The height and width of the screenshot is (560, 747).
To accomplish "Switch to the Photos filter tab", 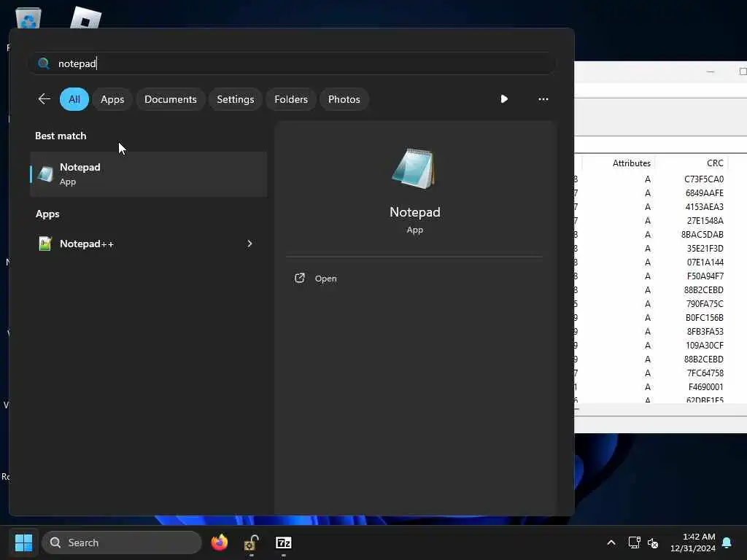I will pos(344,99).
